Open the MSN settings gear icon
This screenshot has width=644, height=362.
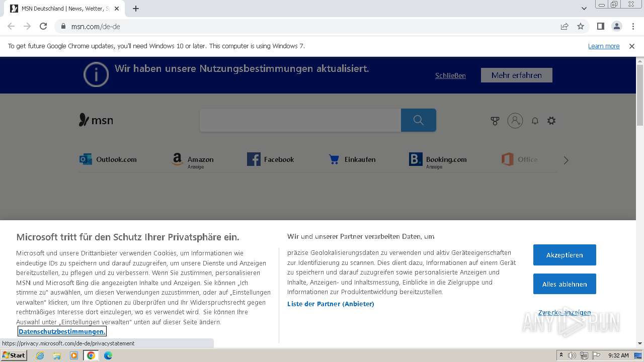pyautogui.click(x=551, y=121)
